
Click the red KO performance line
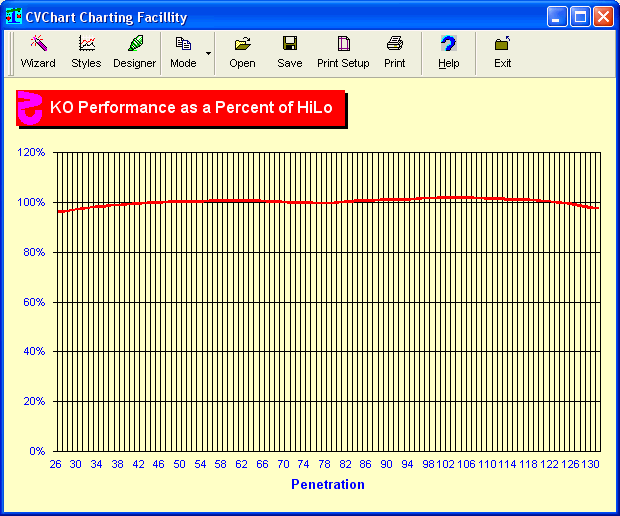[x=330, y=201]
